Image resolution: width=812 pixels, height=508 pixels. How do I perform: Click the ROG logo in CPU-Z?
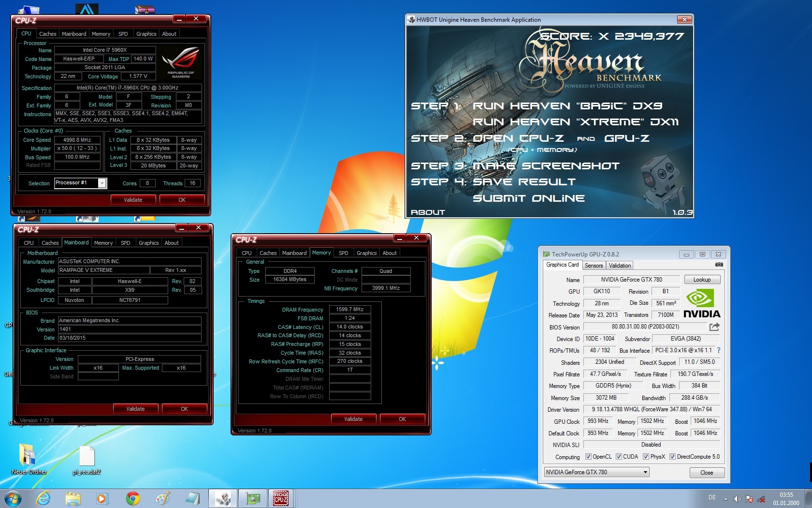[181, 62]
